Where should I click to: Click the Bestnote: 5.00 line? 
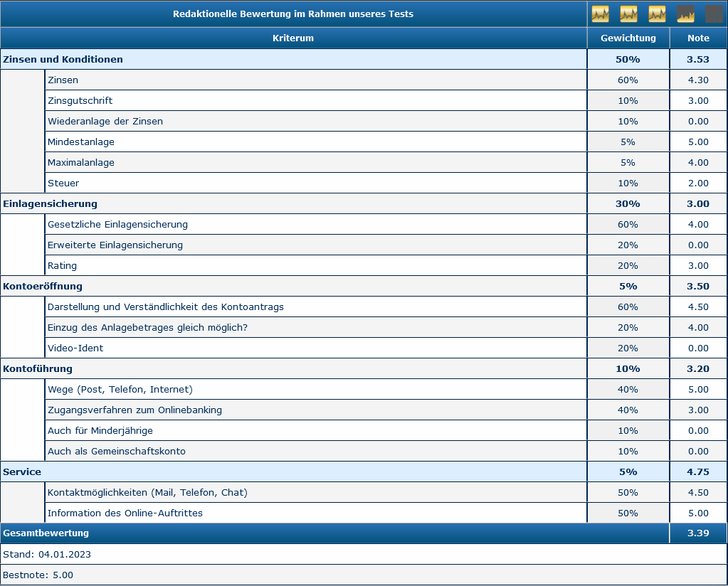pyautogui.click(x=38, y=575)
